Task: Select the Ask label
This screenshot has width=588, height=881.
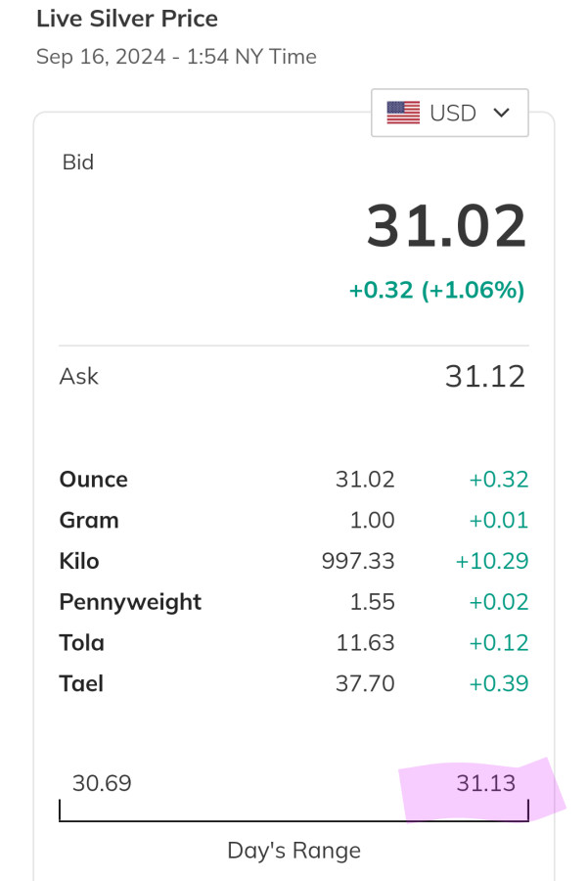Action: pos(79,376)
